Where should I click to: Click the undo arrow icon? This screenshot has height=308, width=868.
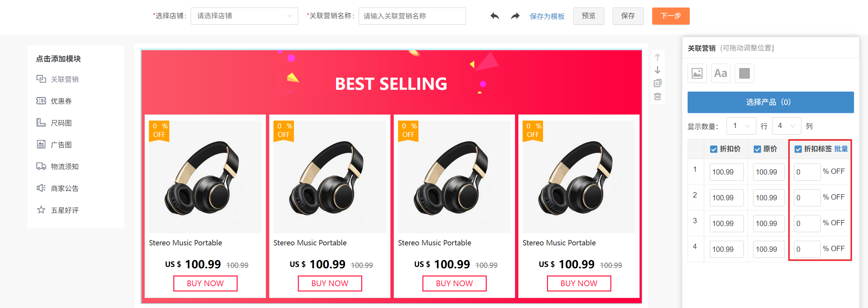pos(495,16)
